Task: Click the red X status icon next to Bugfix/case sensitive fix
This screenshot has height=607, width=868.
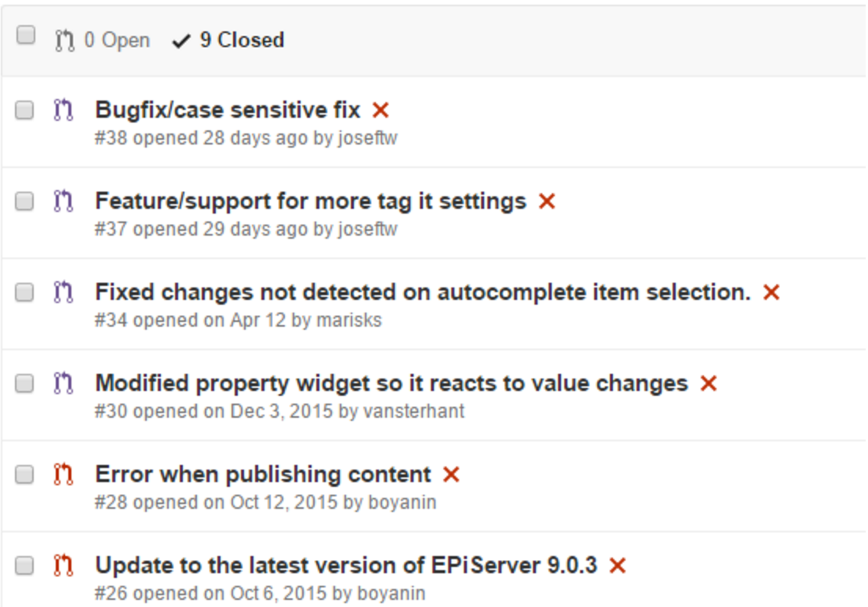Action: click(381, 110)
